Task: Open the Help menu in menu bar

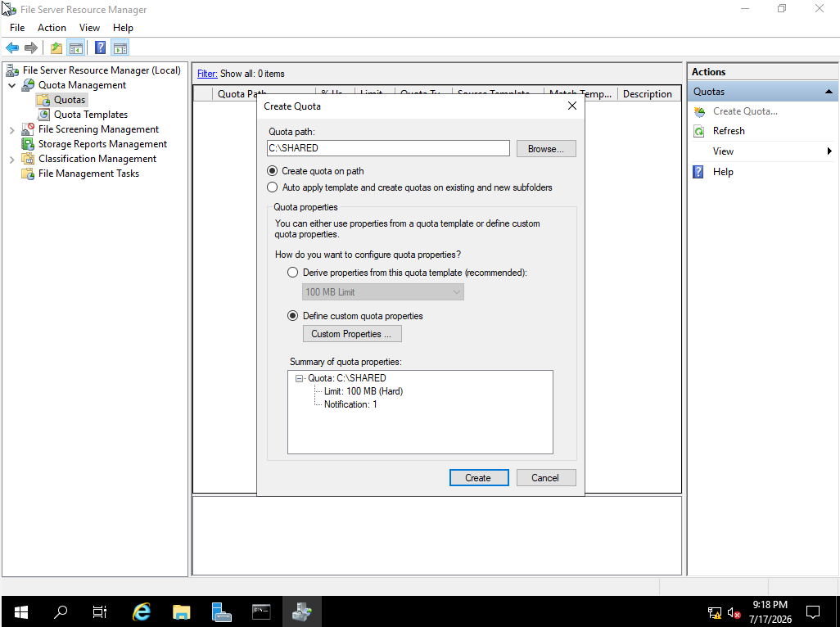Action: [x=123, y=28]
